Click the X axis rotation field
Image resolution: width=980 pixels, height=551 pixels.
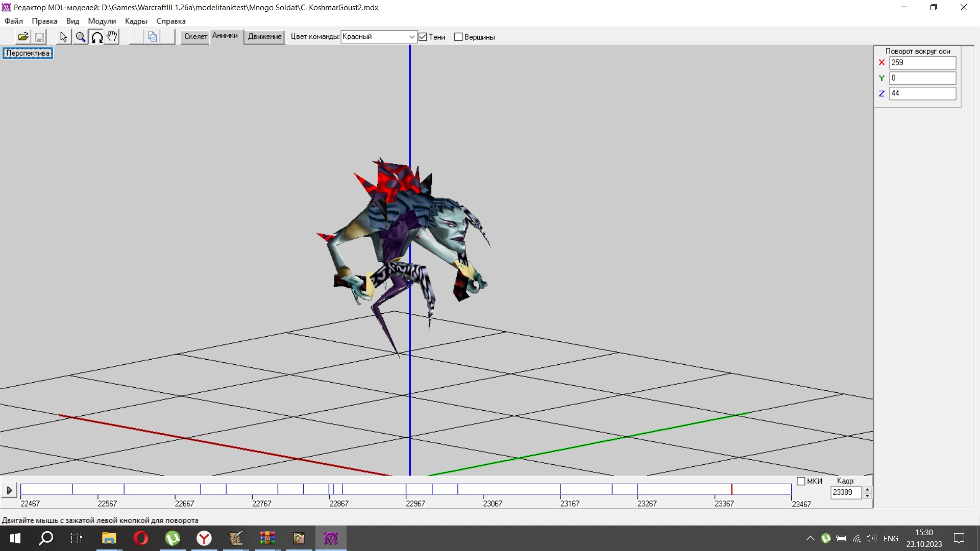click(922, 62)
